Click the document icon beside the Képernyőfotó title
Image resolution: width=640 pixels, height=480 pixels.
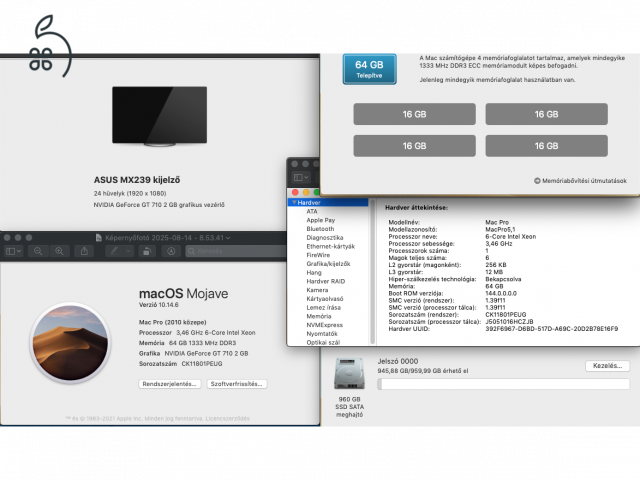coord(98,238)
